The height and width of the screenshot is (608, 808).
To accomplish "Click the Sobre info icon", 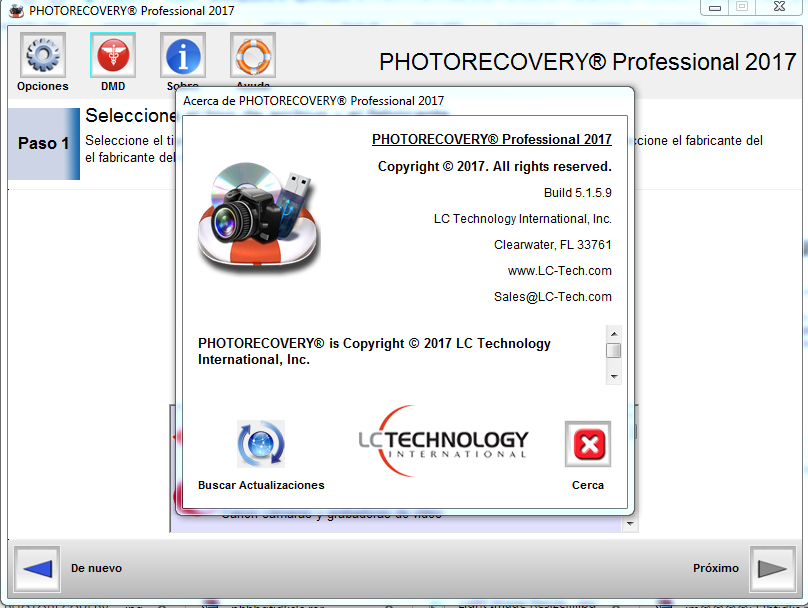I will click(x=183, y=55).
